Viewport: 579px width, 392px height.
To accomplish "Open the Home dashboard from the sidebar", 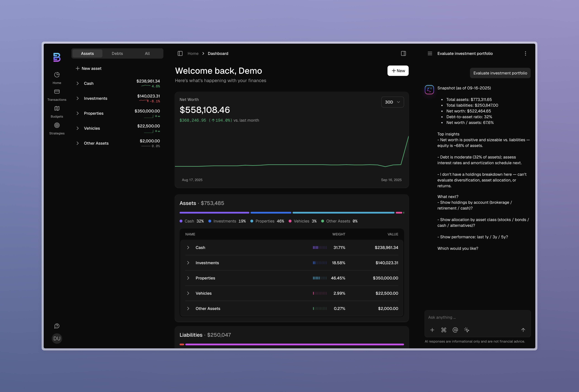I will click(57, 77).
